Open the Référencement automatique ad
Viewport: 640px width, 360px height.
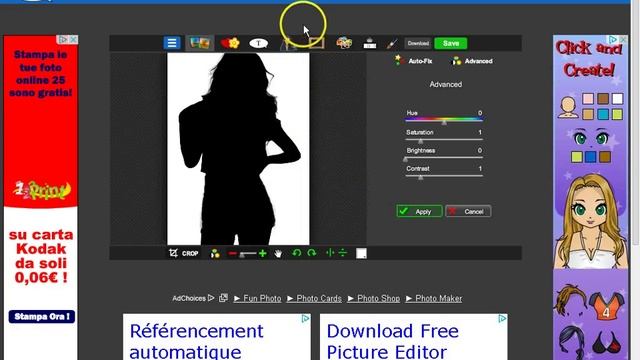pos(197,341)
